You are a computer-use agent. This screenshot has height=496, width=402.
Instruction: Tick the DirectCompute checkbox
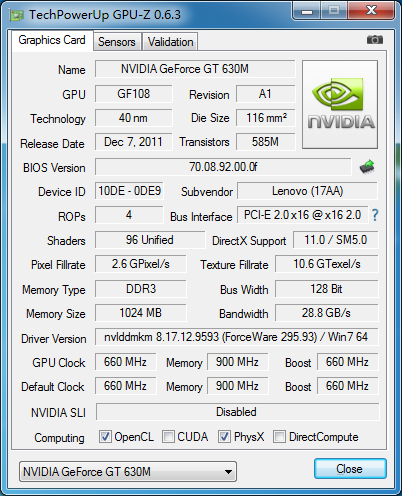pos(279,436)
